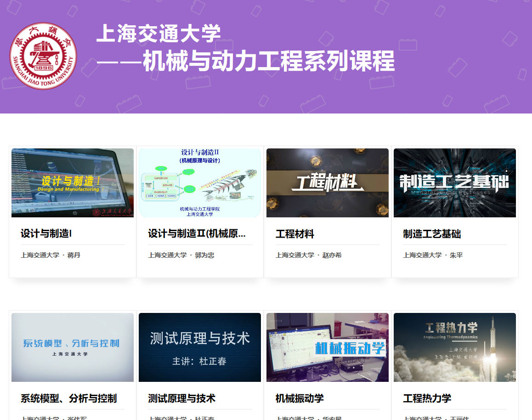
Task: Open the 系统模型、分析与控制 thumbnail
Action: (73, 347)
